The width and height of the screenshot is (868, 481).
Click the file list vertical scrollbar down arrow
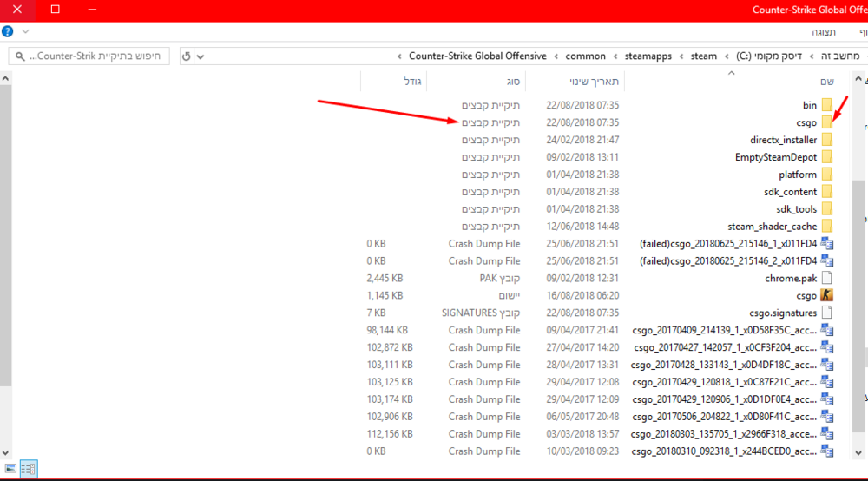click(x=5, y=451)
